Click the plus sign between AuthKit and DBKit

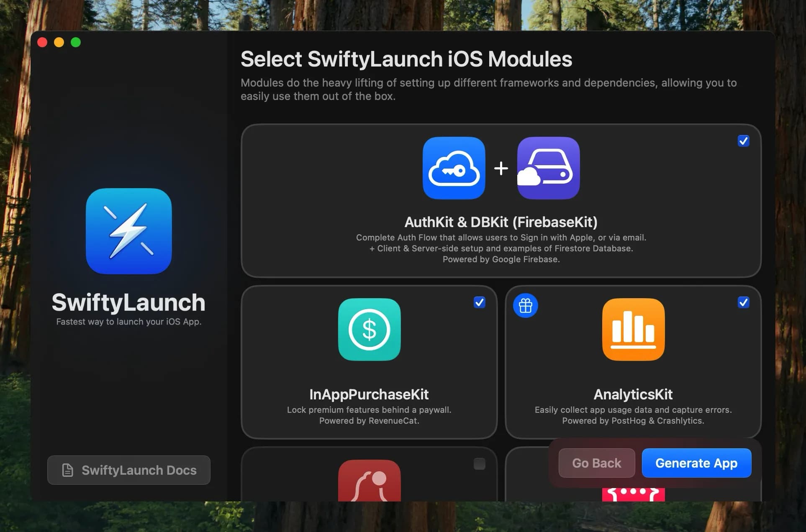coord(501,169)
